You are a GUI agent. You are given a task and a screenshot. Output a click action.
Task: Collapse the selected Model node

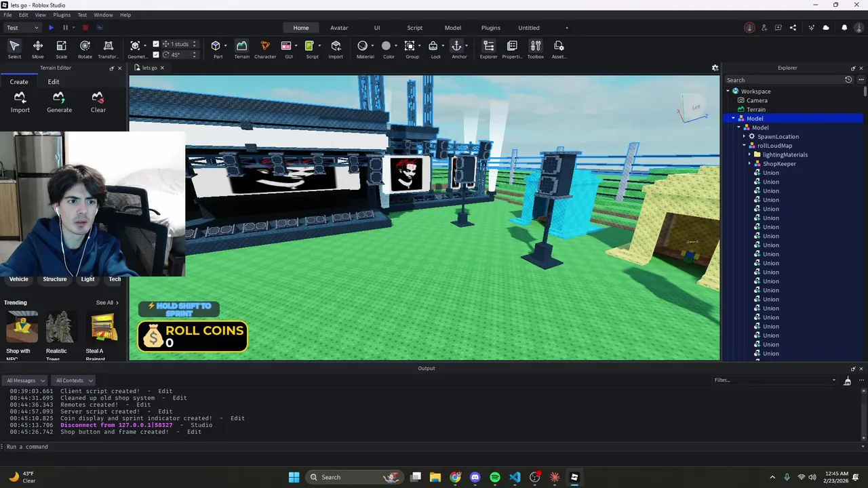(x=733, y=119)
